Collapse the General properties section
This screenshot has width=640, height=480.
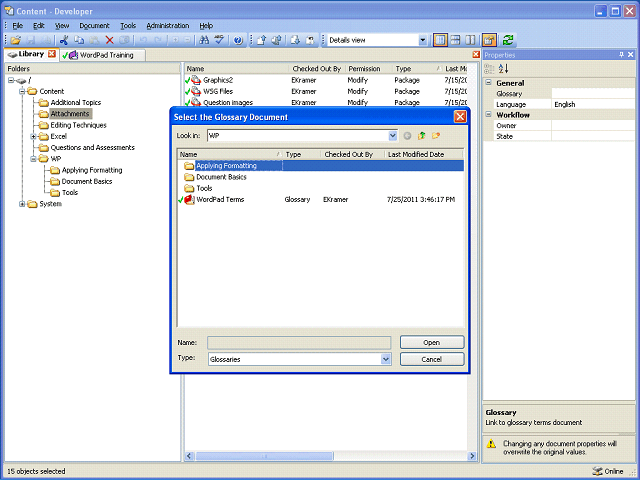coord(489,83)
